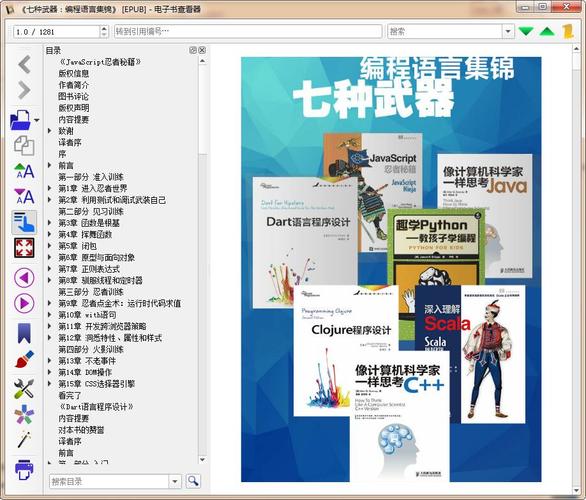Image resolution: width=586 pixels, height=500 pixels.
Task: Go forward with the right chevron icon
Action: 24,90
